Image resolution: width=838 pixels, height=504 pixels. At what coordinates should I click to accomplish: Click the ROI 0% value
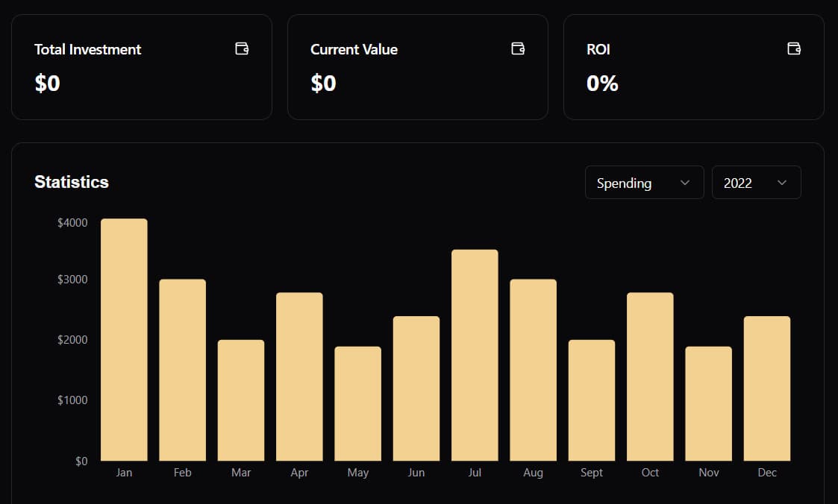point(602,83)
